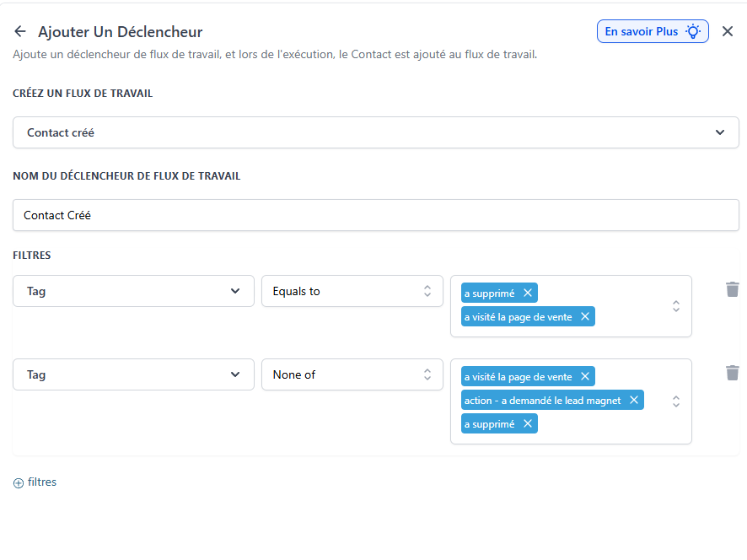The width and height of the screenshot is (747, 560).
Task: Expand the tag values list of Equals to filter
Action: (676, 306)
